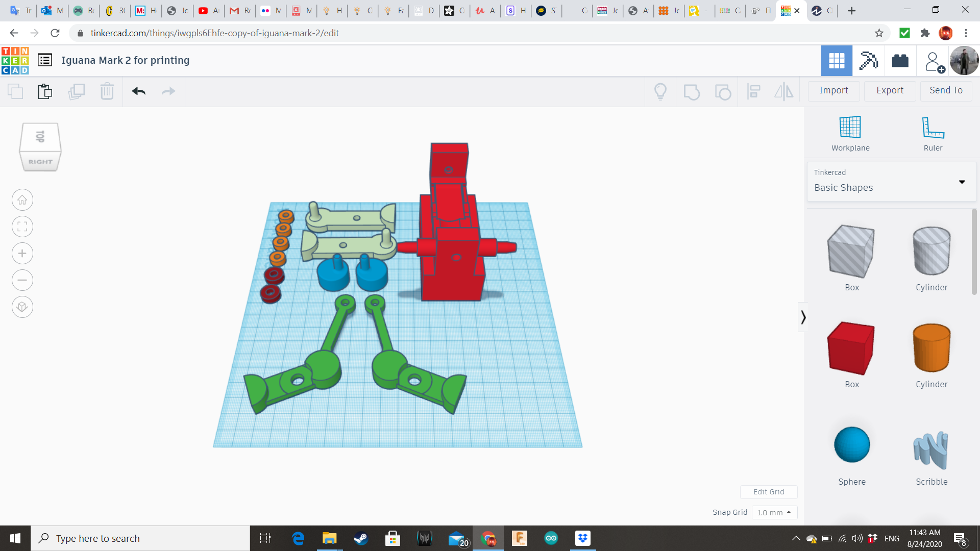Click the Export button
This screenshot has height=551, width=980.
(x=890, y=90)
